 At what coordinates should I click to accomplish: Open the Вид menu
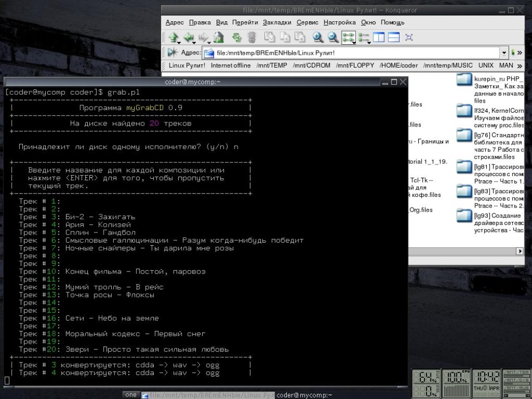pyautogui.click(x=221, y=22)
